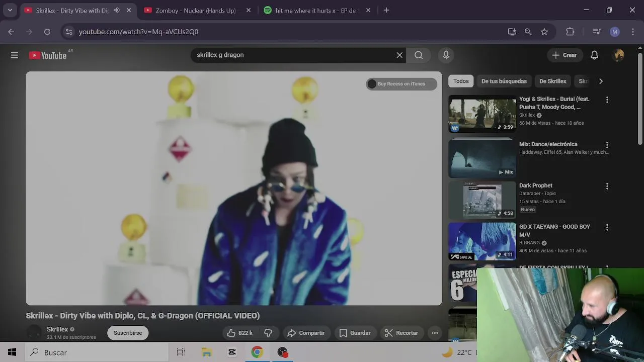Open the Chrome extensions puzzle icon

570,32
